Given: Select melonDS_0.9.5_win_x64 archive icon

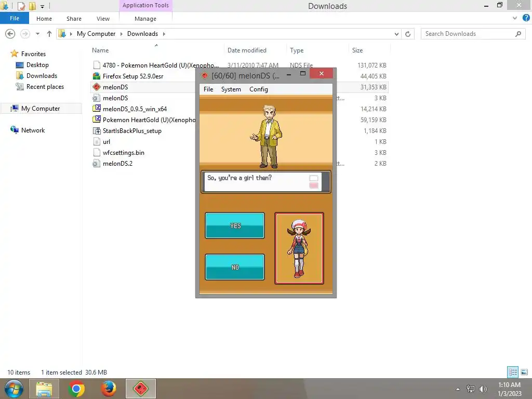Looking at the screenshot, I should [x=97, y=109].
